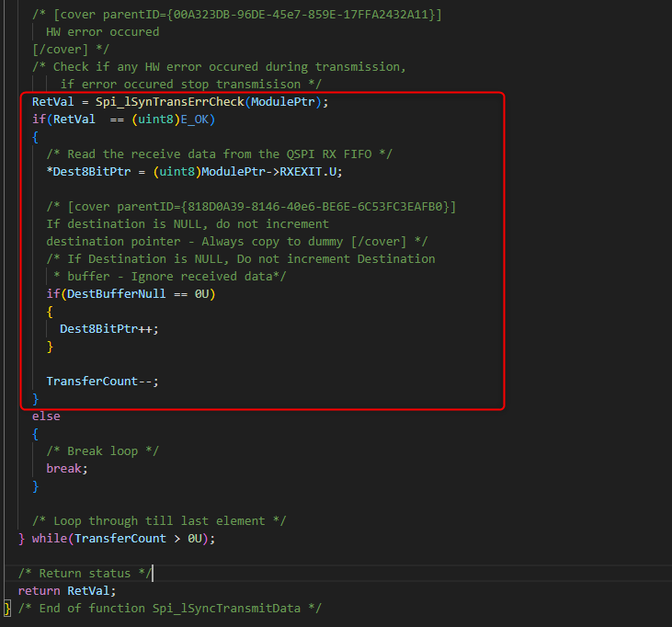Viewport: 672px width, 627px height.
Task: Click the TransferCount-- decrement statement
Action: 102,382
